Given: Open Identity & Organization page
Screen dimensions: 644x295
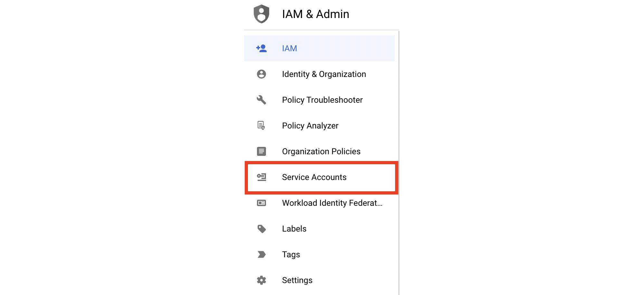Looking at the screenshot, I should 319,74.
